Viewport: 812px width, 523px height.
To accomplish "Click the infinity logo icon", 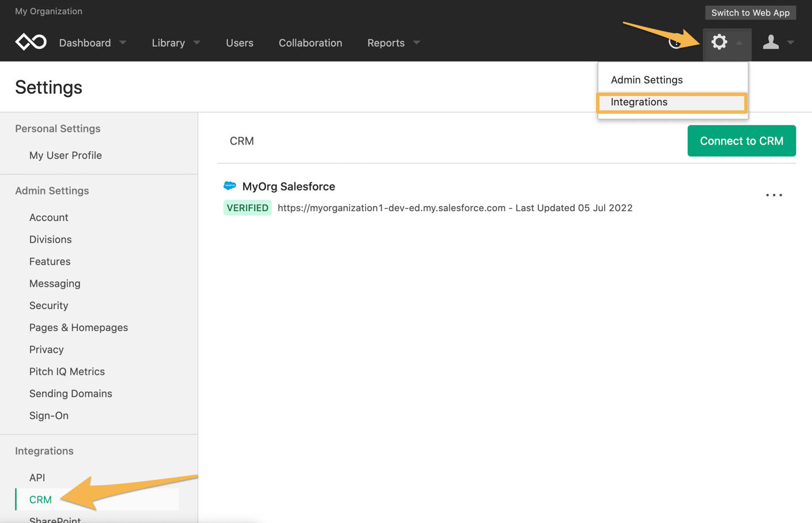I will click(31, 42).
